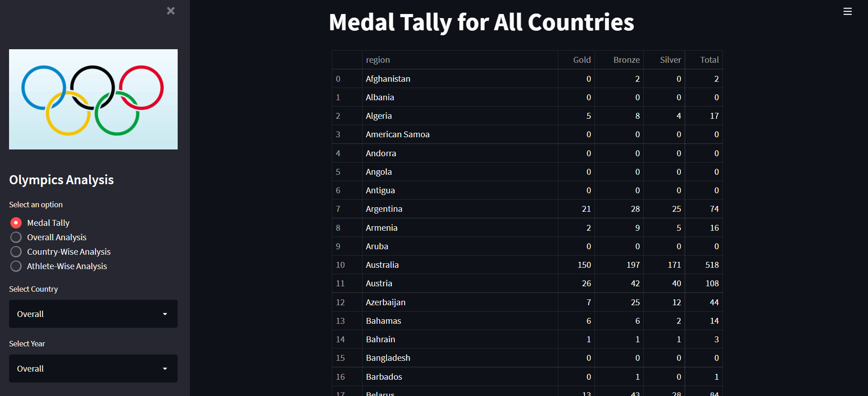868x396 pixels.
Task: Click the Medal Tally for All Countries title
Action: click(x=481, y=22)
